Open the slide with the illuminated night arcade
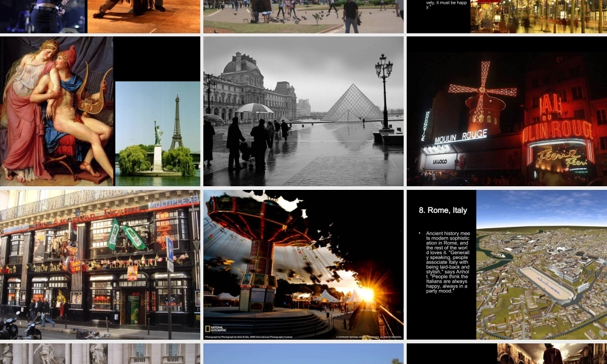 point(506,16)
